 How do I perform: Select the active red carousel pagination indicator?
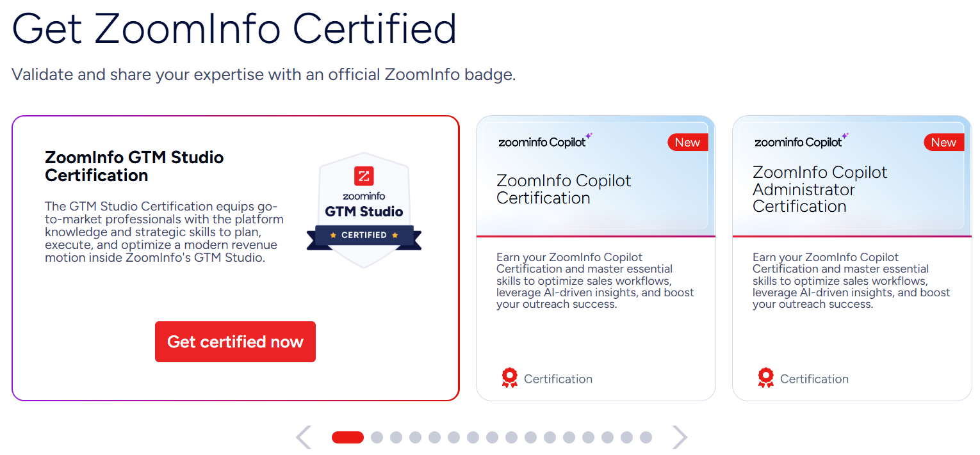348,437
